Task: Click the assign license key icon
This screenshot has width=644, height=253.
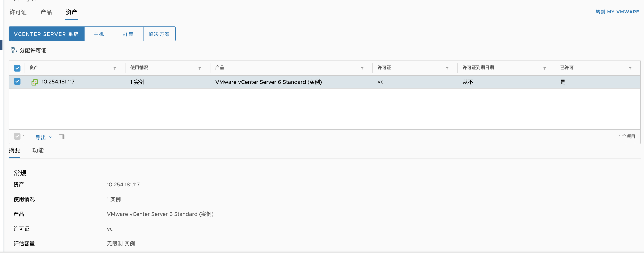Action: (x=14, y=50)
